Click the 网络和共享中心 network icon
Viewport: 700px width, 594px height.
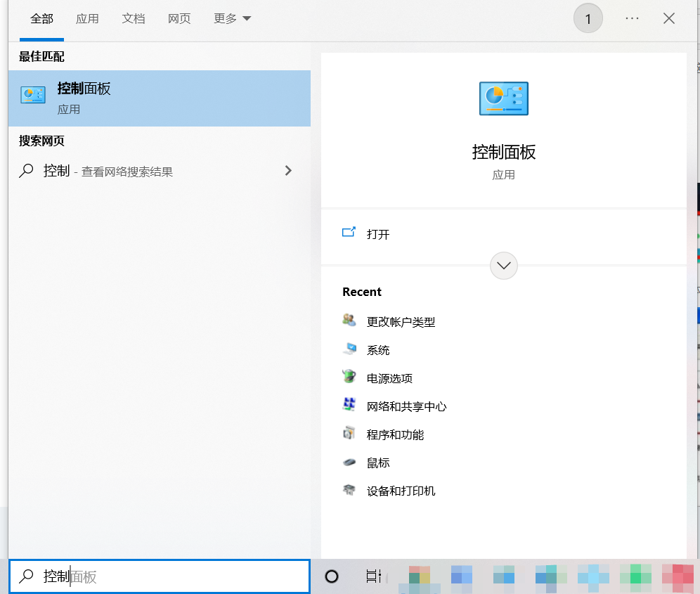tap(349, 406)
